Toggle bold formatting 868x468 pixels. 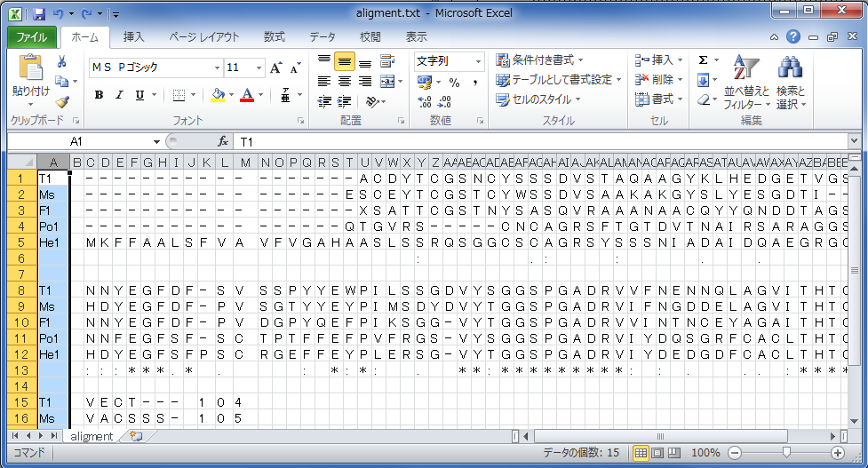[x=99, y=95]
